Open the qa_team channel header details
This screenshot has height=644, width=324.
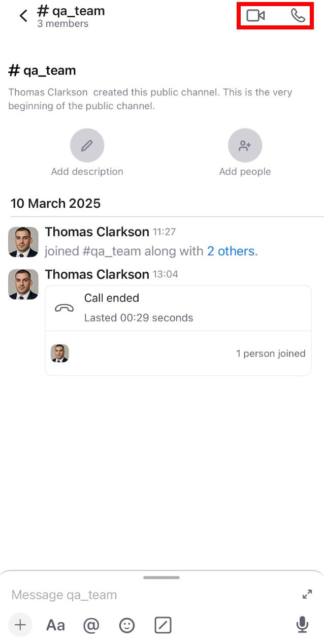[71, 10]
